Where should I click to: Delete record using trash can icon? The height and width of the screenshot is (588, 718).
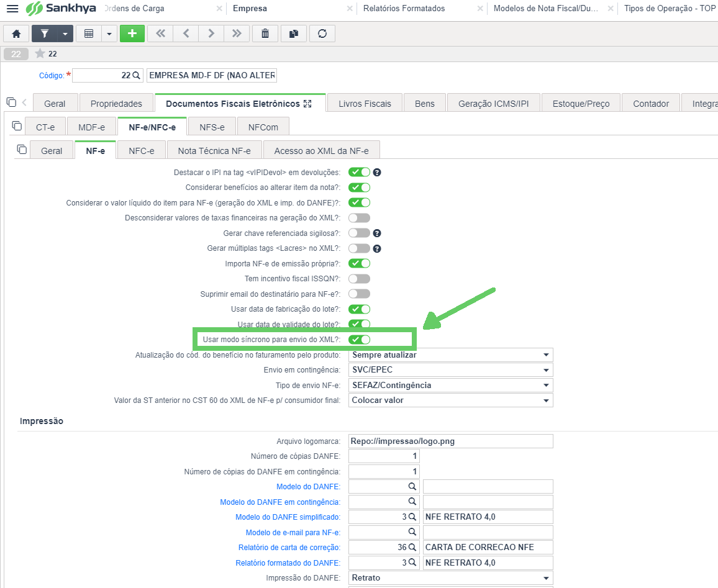(x=265, y=34)
